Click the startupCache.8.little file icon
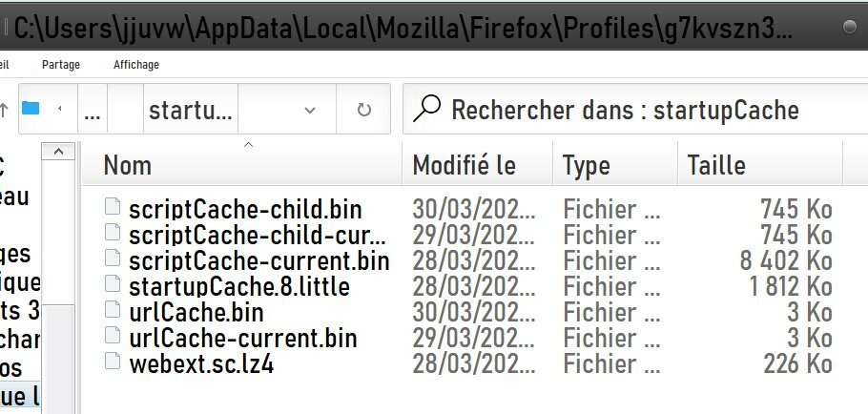 114,285
